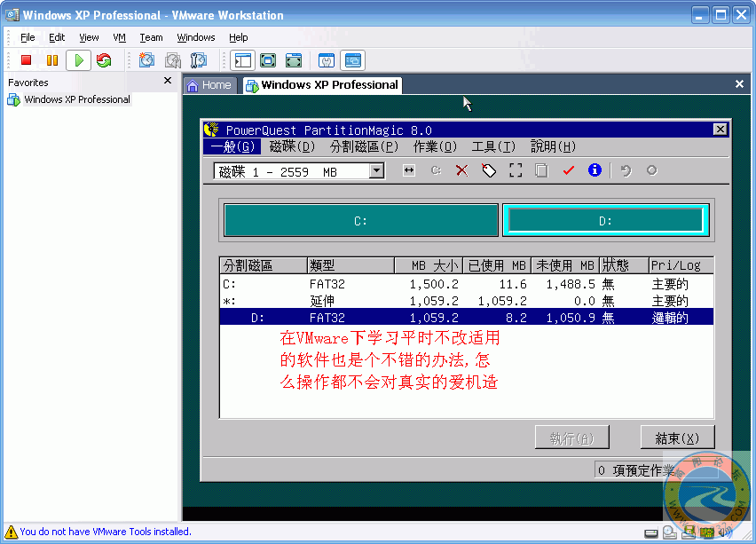756x544 pixels.
Task: Click the format partition bracket icon
Action: tap(516, 170)
